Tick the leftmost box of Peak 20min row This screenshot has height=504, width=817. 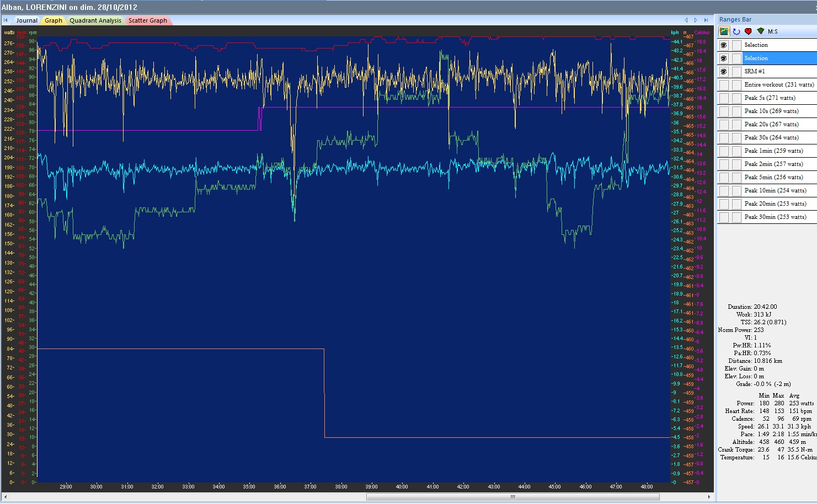[x=724, y=204]
